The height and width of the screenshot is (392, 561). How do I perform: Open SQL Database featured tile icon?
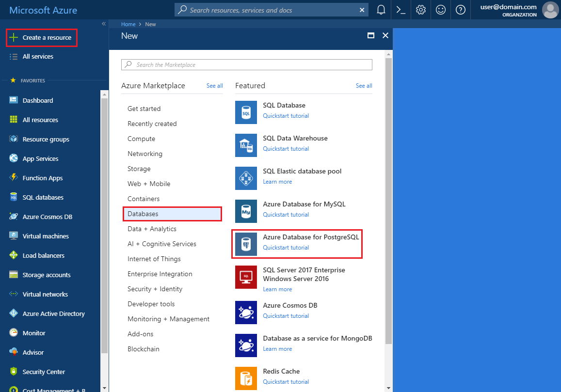(246, 112)
